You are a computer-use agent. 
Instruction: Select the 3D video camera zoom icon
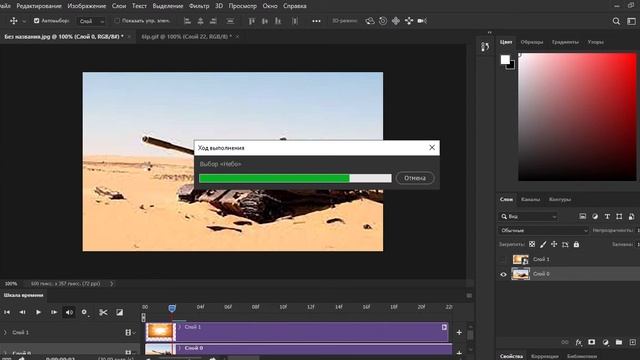(x=422, y=21)
